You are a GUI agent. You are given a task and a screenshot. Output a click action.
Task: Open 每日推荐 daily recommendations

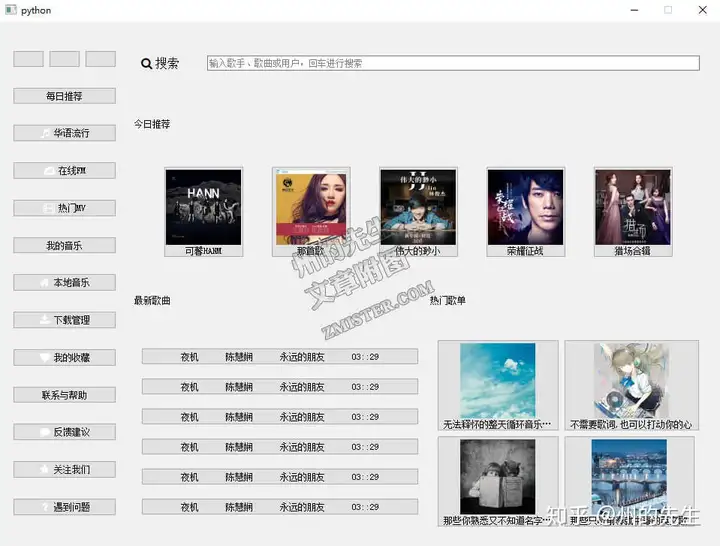[x=64, y=96]
